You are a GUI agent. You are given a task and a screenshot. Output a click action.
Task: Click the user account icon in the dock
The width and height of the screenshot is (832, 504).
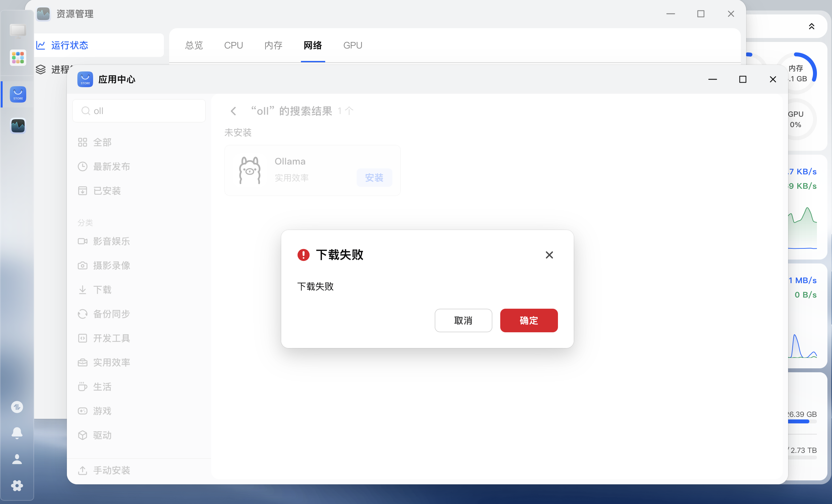tap(17, 459)
